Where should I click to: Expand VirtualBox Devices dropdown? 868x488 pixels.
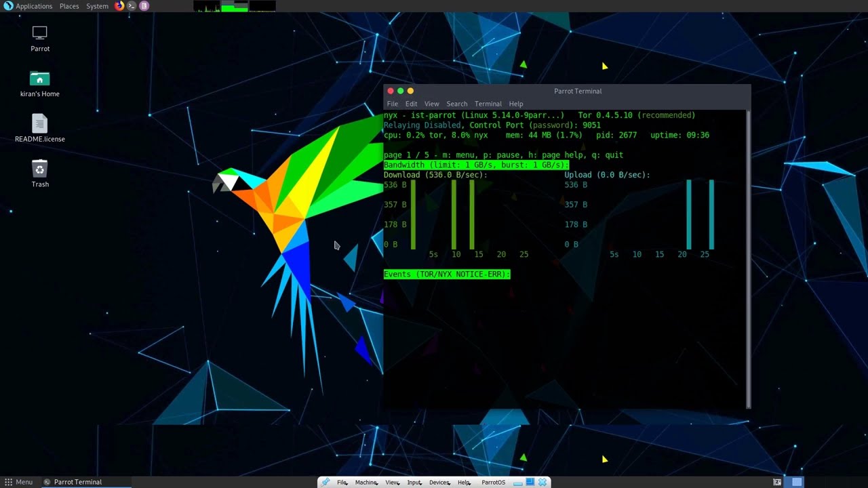[x=440, y=482]
